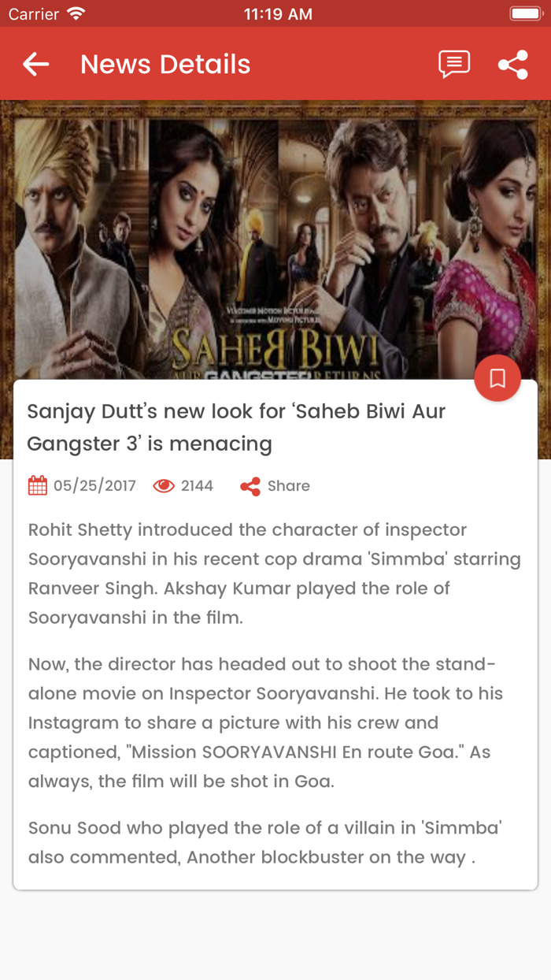This screenshot has width=551, height=980.
Task: Toggle the red bookmark button
Action: click(x=497, y=378)
